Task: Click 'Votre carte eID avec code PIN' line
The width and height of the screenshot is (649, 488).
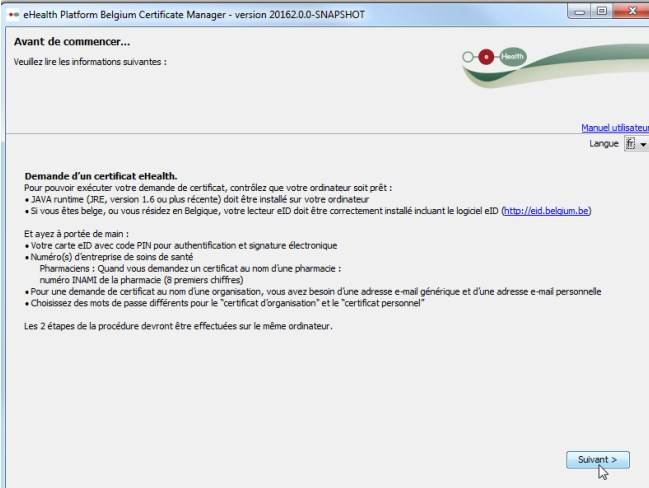Action: click(x=181, y=245)
